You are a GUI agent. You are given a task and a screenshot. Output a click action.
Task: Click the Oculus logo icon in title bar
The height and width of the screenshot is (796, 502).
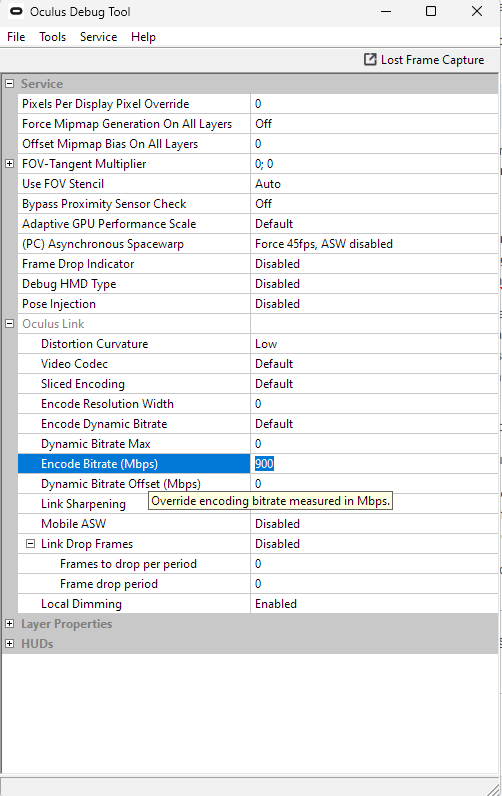[x=16, y=11]
